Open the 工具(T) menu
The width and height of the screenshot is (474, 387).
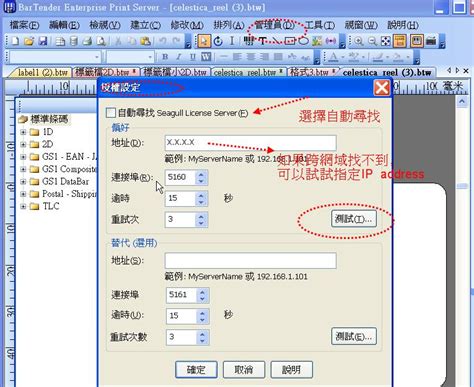320,25
